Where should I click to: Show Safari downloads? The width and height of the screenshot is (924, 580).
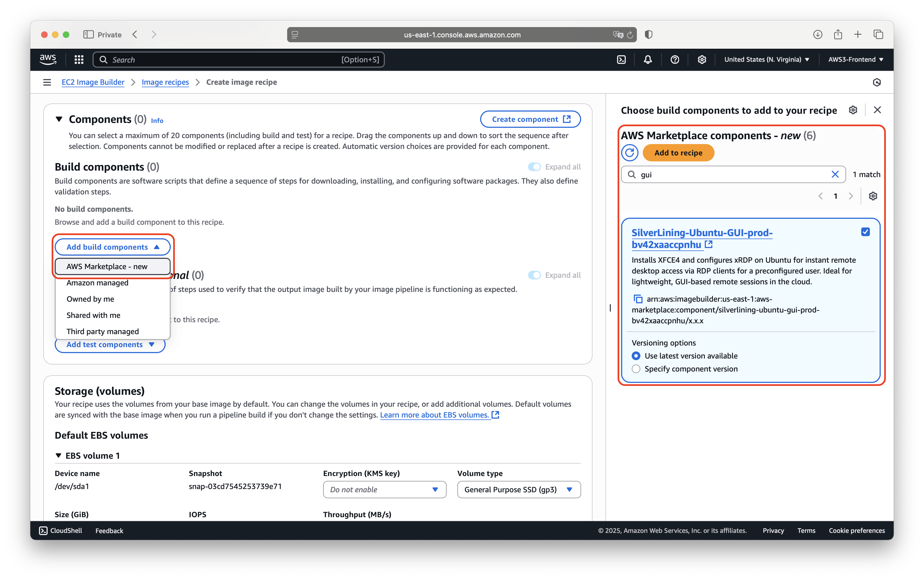coord(817,35)
